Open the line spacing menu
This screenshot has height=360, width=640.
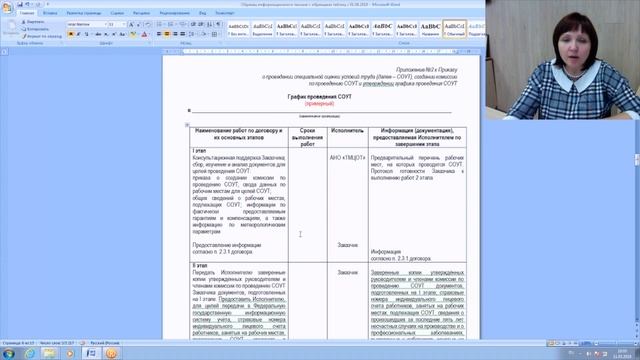[x=192, y=34]
